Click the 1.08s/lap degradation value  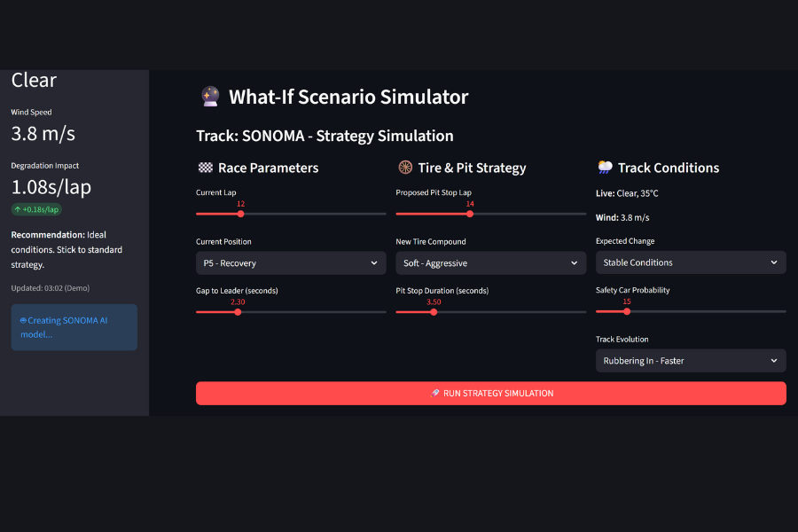pyautogui.click(x=51, y=187)
